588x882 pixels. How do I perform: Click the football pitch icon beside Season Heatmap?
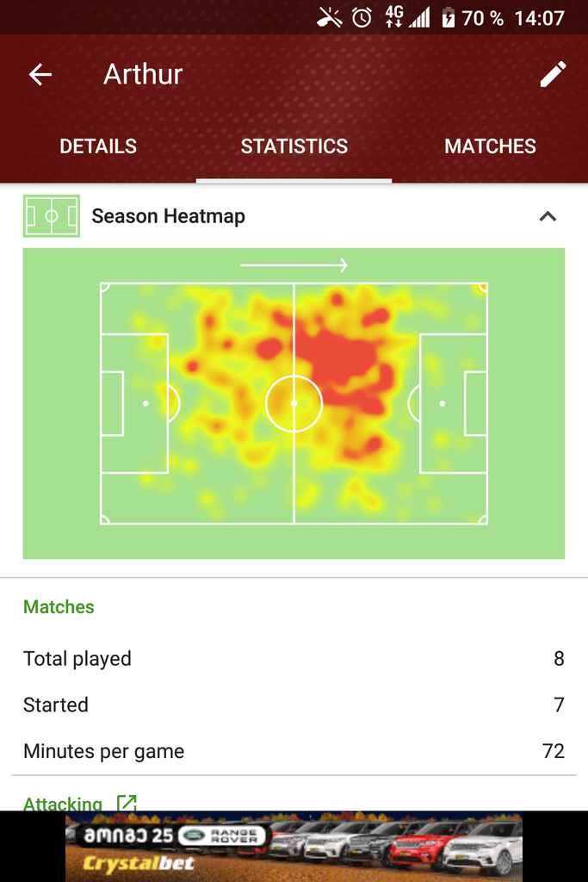click(x=51, y=216)
